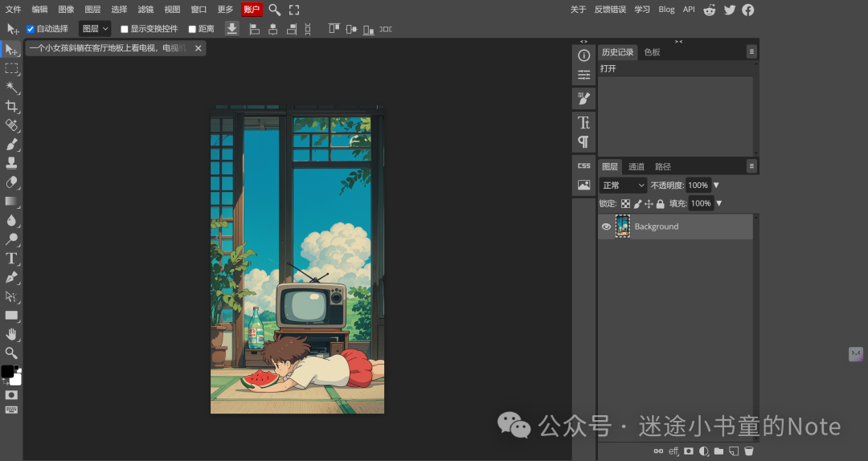Screen dimensions: 868x461
Task: Open the image preview panel icon
Action: pos(583,186)
